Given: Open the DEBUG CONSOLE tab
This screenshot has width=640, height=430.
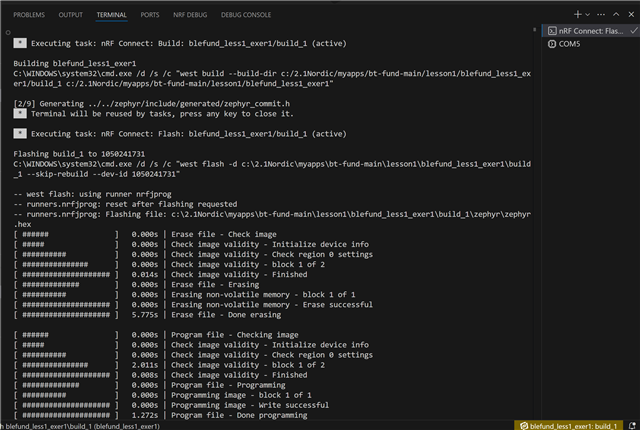Looking at the screenshot, I should [x=246, y=15].
